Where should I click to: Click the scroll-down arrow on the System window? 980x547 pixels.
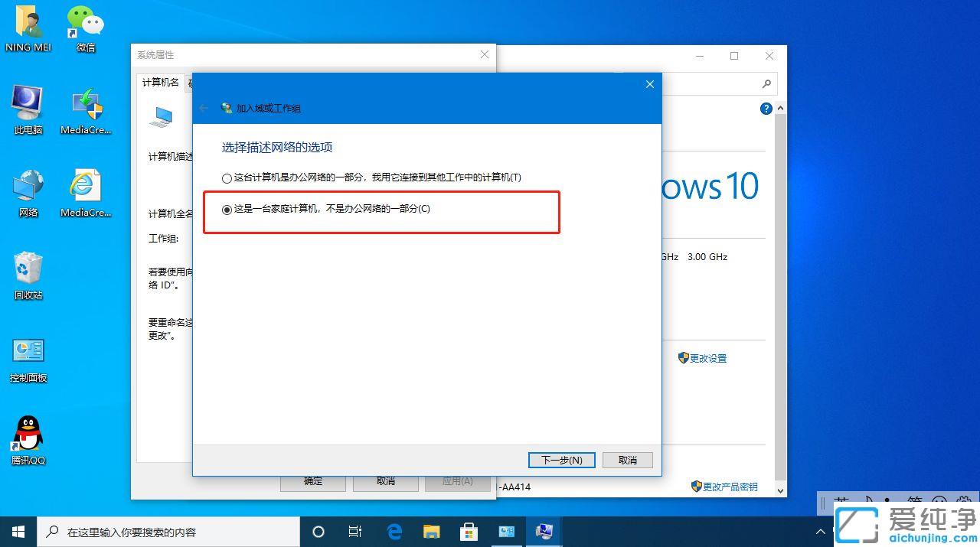[779, 490]
